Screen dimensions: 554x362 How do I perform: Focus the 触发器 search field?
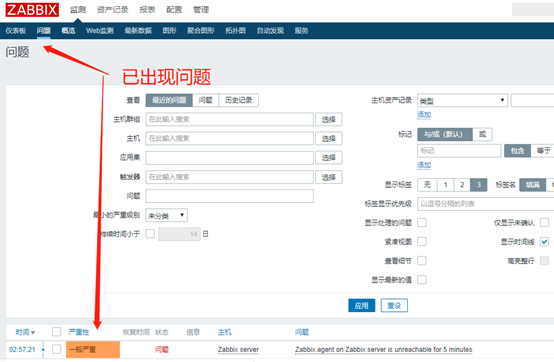(x=229, y=177)
